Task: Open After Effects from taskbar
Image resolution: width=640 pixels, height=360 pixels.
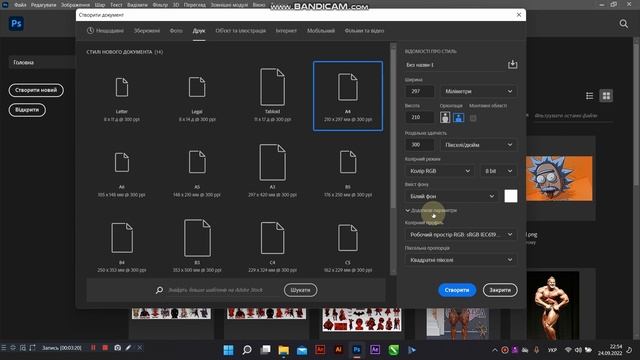Action: 375,350
